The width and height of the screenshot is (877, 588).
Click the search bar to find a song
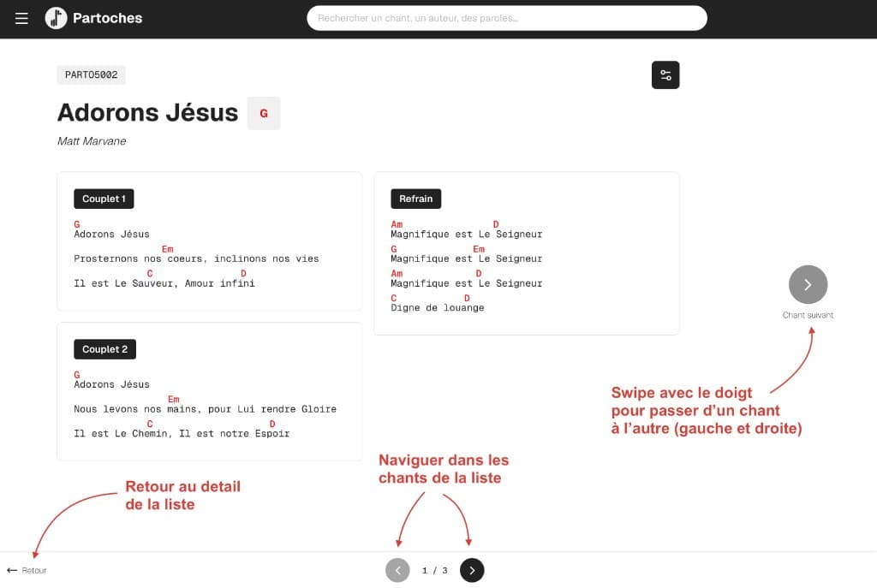click(507, 18)
